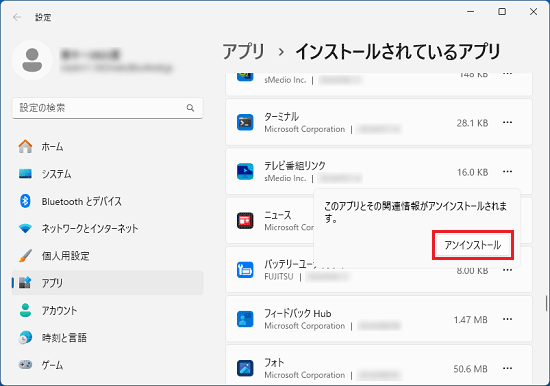Select アプリ in sidebar
550x386 pixels.
[107, 283]
